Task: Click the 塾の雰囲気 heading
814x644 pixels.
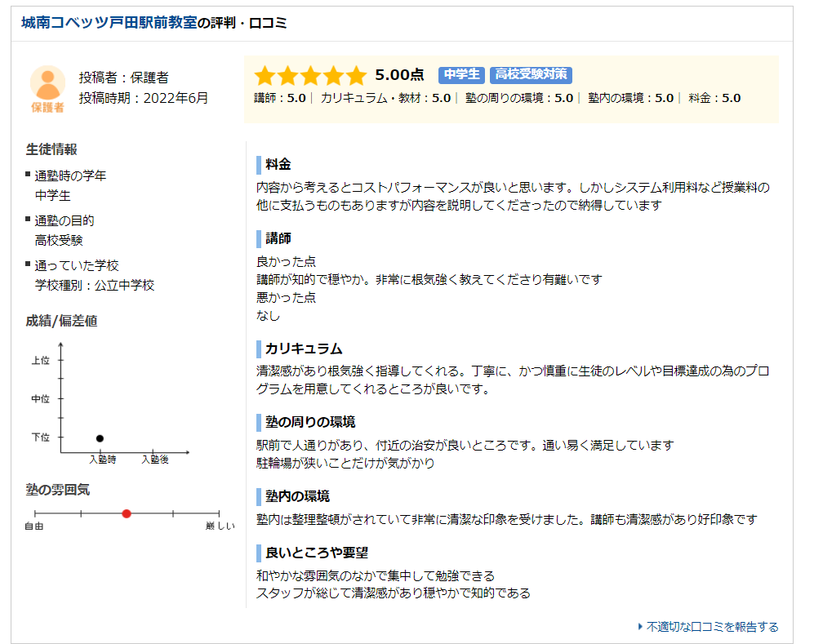Action: click(58, 490)
